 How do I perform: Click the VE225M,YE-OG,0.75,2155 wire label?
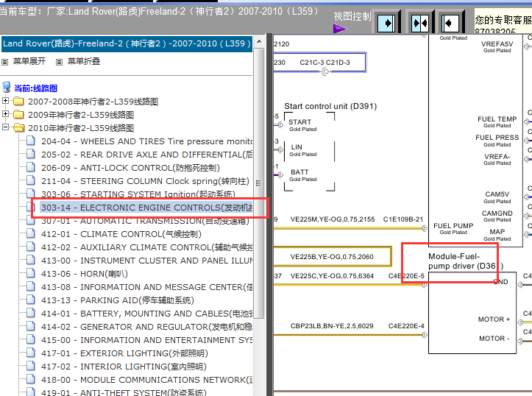coord(333,219)
